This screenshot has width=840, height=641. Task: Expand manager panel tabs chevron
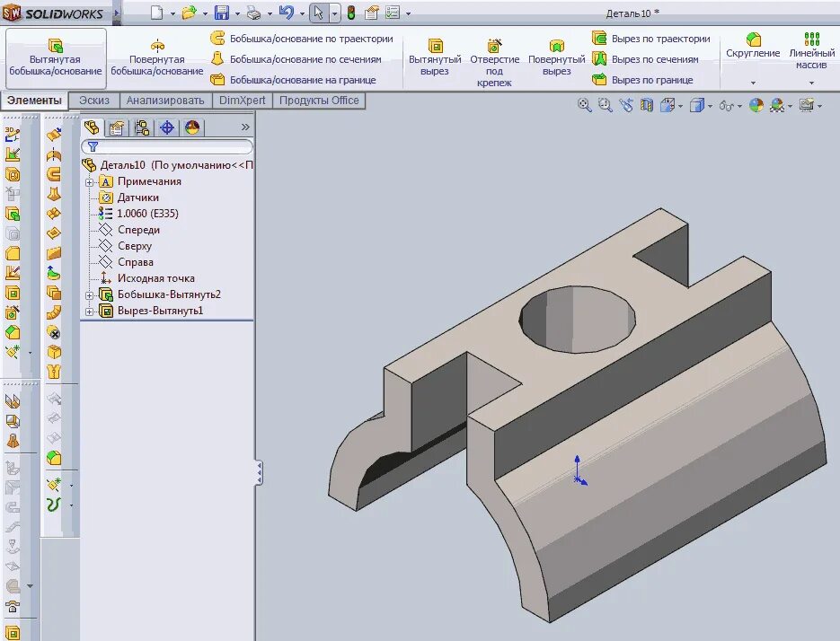click(x=245, y=127)
